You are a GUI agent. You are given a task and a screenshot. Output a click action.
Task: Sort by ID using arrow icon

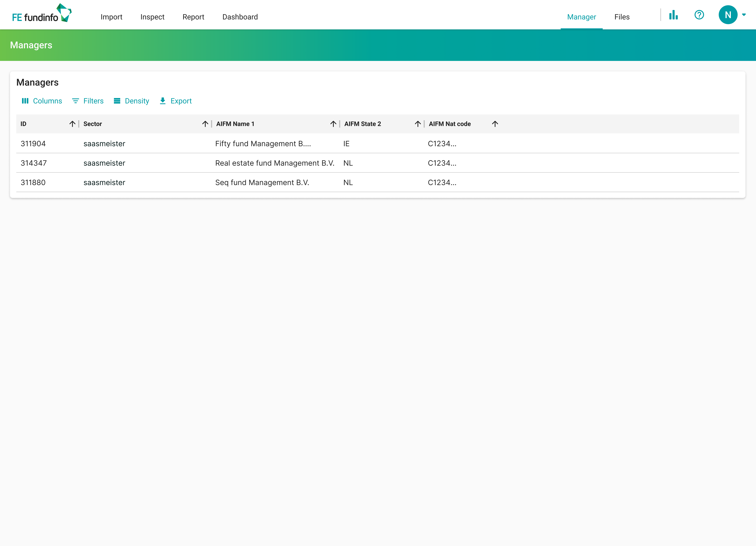72,124
